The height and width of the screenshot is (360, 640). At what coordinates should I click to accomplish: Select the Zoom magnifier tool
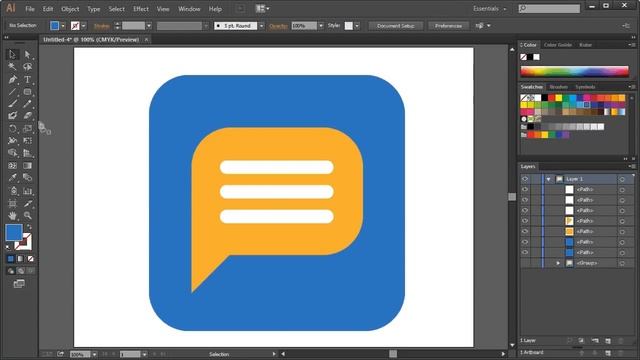pyautogui.click(x=27, y=216)
